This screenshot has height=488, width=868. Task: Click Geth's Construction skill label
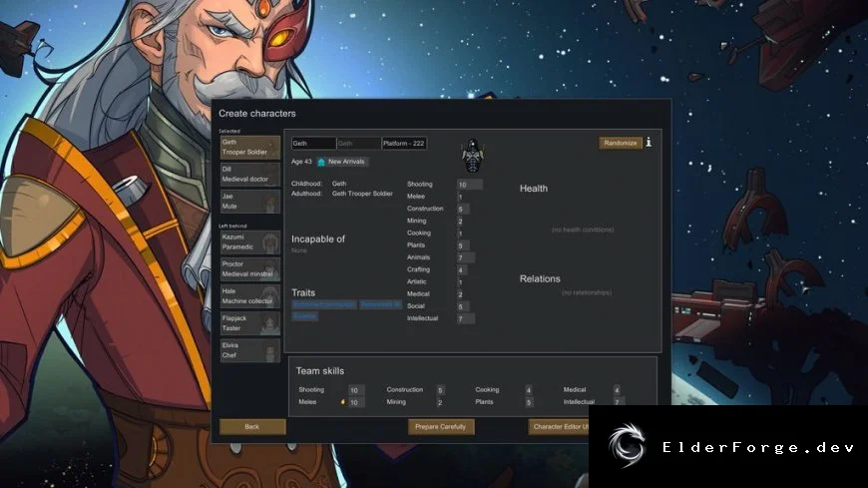point(425,209)
